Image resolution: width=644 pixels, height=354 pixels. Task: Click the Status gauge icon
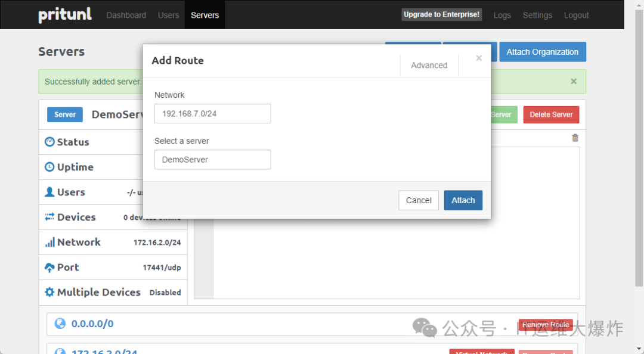point(49,142)
